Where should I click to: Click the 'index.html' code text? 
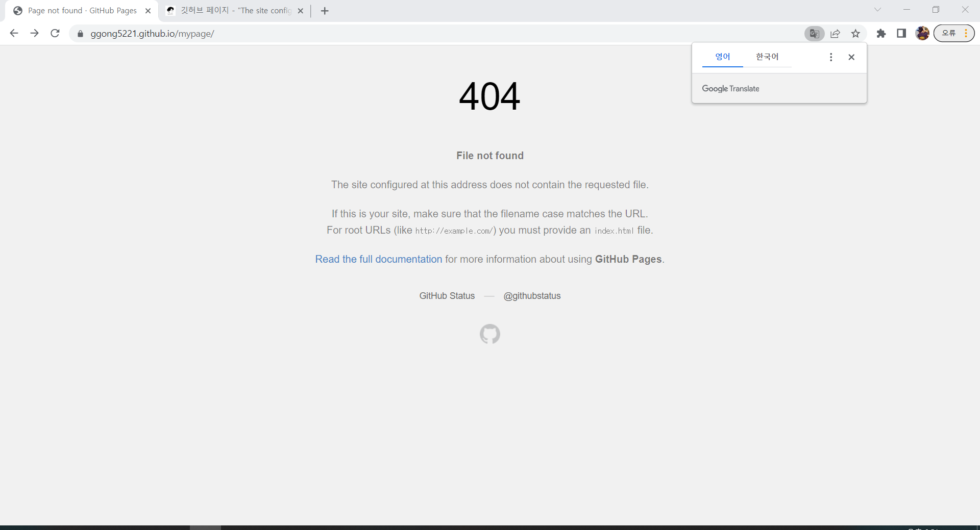click(614, 231)
